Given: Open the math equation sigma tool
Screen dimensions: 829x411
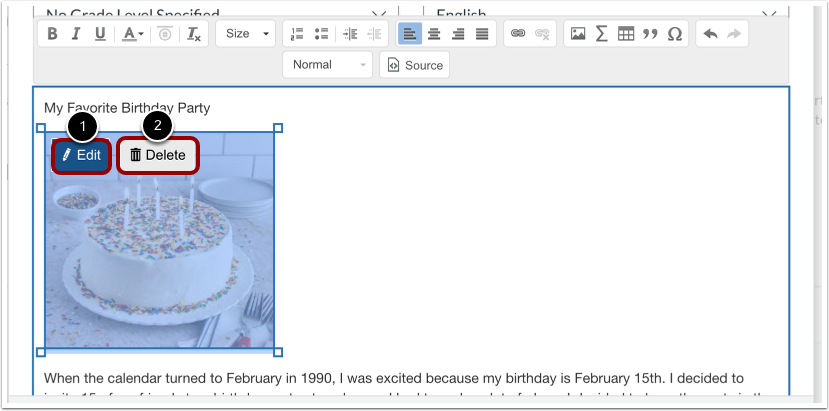Looking at the screenshot, I should click(602, 34).
